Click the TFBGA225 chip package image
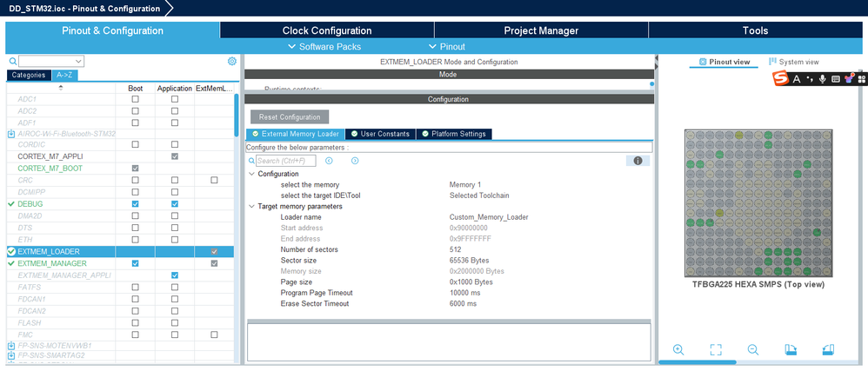The image size is (868, 371). coord(758,203)
